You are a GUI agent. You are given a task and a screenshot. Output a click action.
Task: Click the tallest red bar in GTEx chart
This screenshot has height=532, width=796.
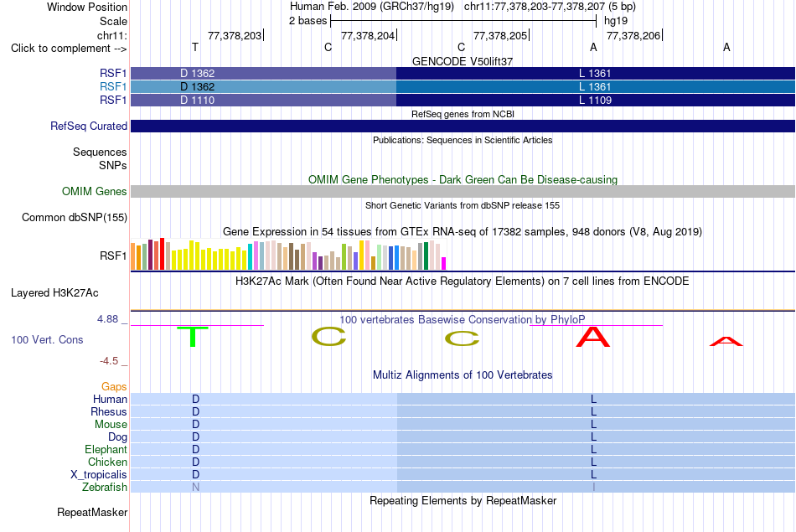162,254
